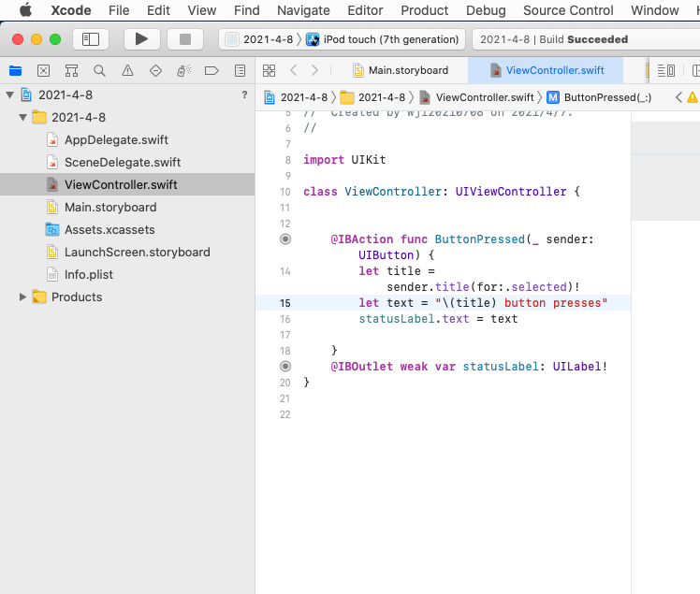The width and height of the screenshot is (700, 594).
Task: Click the IBOutlet connection circle for statusLabel
Action: [x=285, y=367]
